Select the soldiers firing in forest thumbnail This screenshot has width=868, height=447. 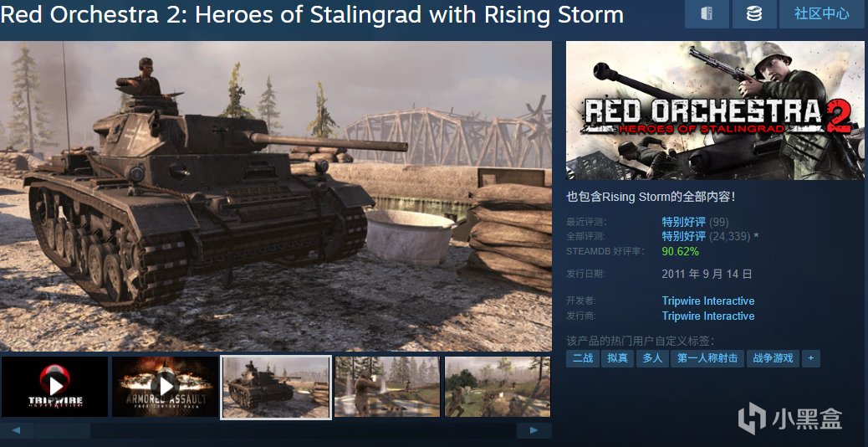(x=387, y=386)
